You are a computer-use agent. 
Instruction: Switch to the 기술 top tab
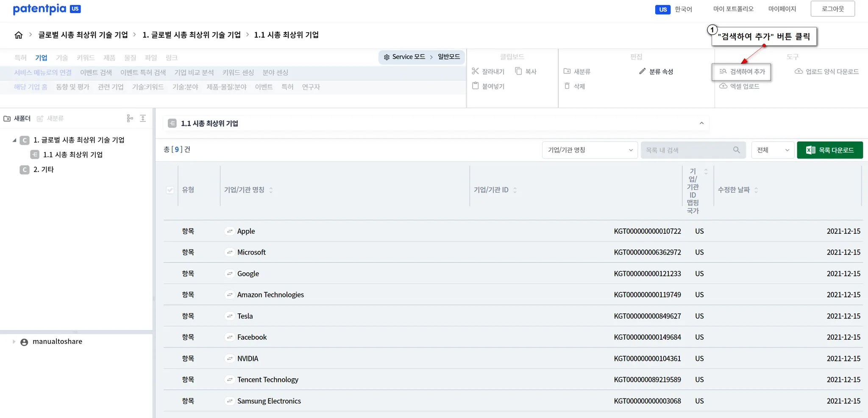pos(62,58)
